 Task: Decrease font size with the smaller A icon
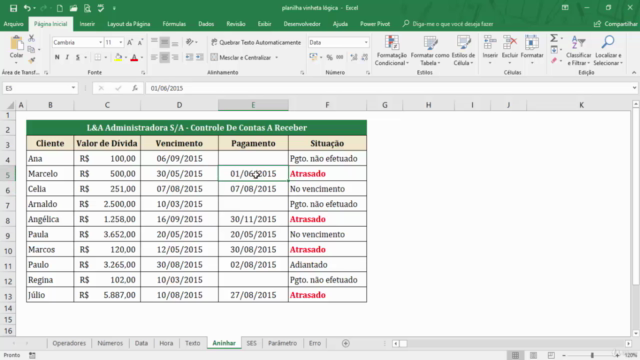tap(140, 42)
